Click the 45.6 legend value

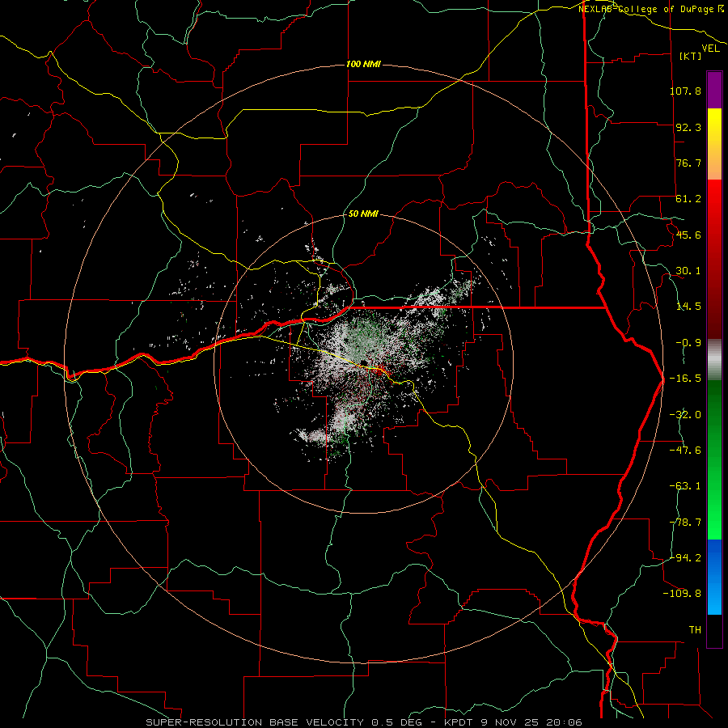coord(688,235)
